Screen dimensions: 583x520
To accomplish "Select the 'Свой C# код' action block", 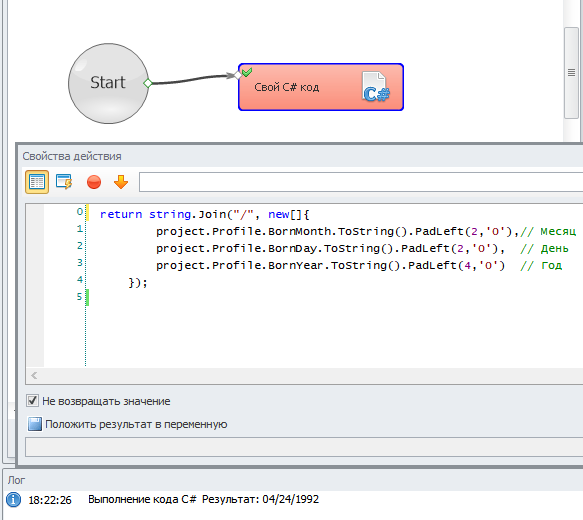I will coord(321,87).
